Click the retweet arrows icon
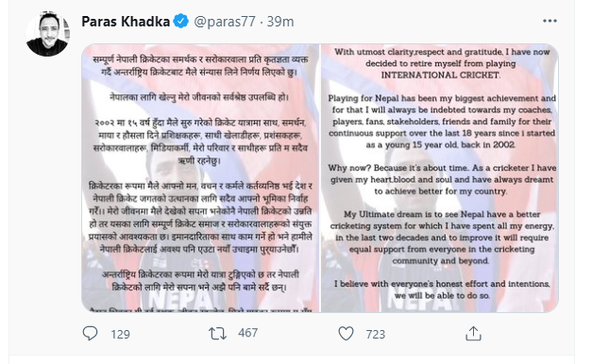Viewport: 592px width, 364px height. point(217,334)
